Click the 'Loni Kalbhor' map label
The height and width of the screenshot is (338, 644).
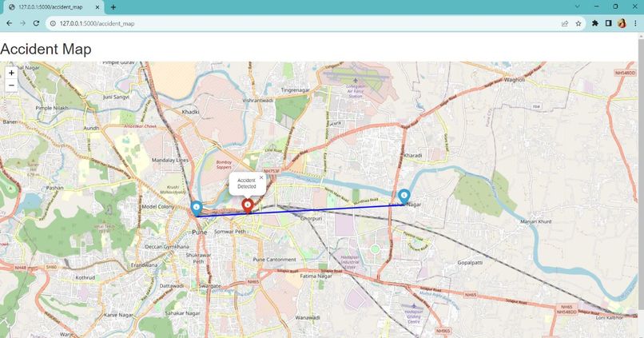click(x=610, y=317)
